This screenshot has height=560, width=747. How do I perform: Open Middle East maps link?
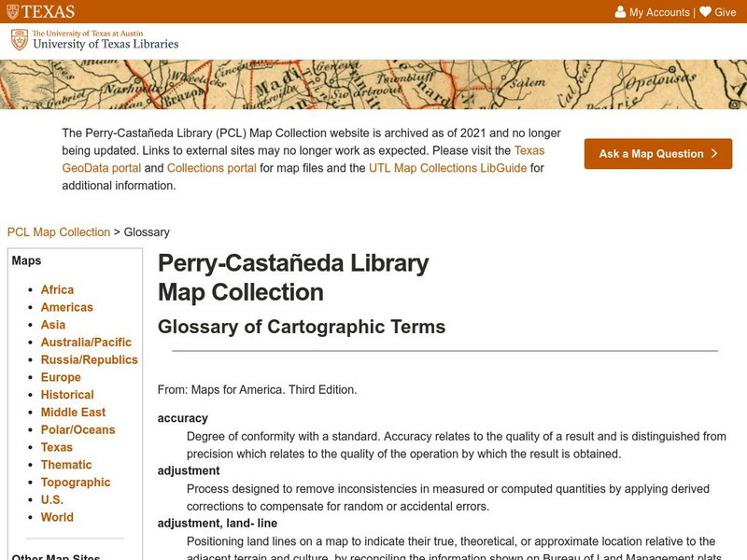tap(73, 412)
